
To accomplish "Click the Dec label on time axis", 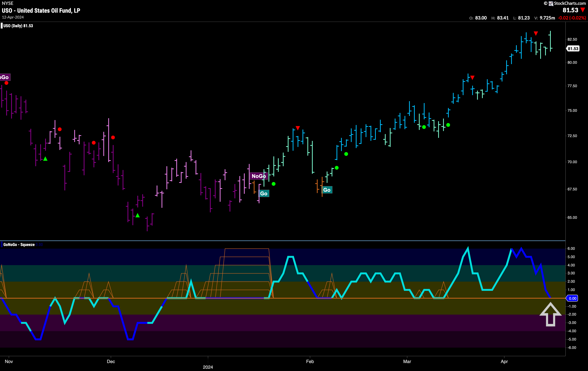I will [x=111, y=362].
